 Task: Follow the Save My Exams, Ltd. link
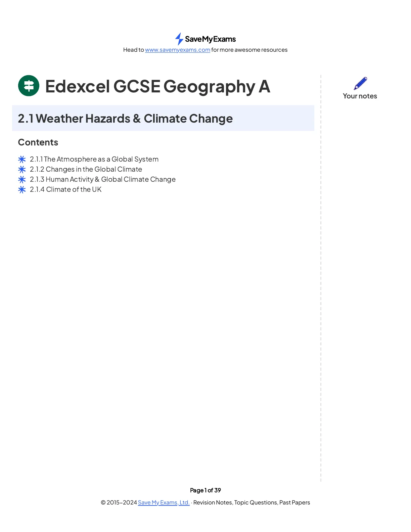[x=164, y=502]
